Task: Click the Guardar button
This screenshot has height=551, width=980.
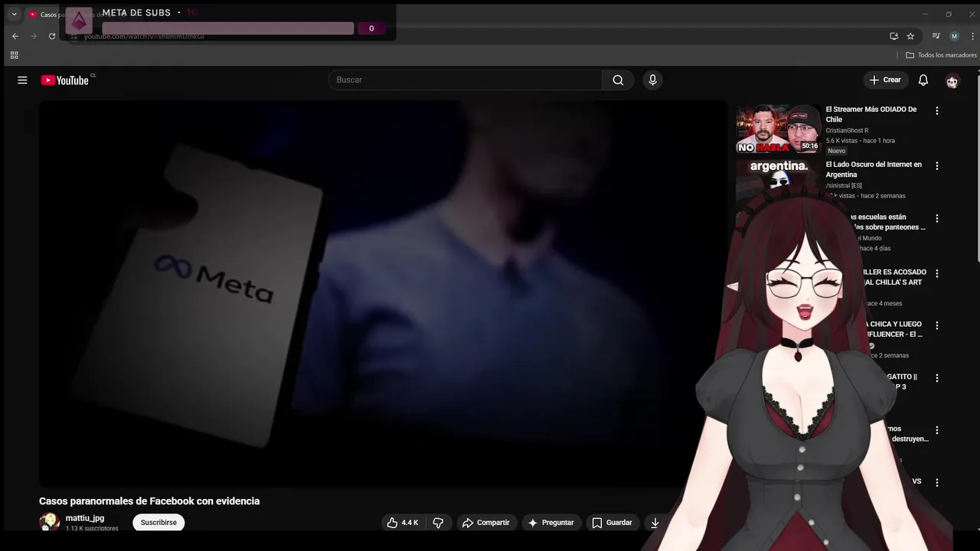Action: [x=613, y=523]
